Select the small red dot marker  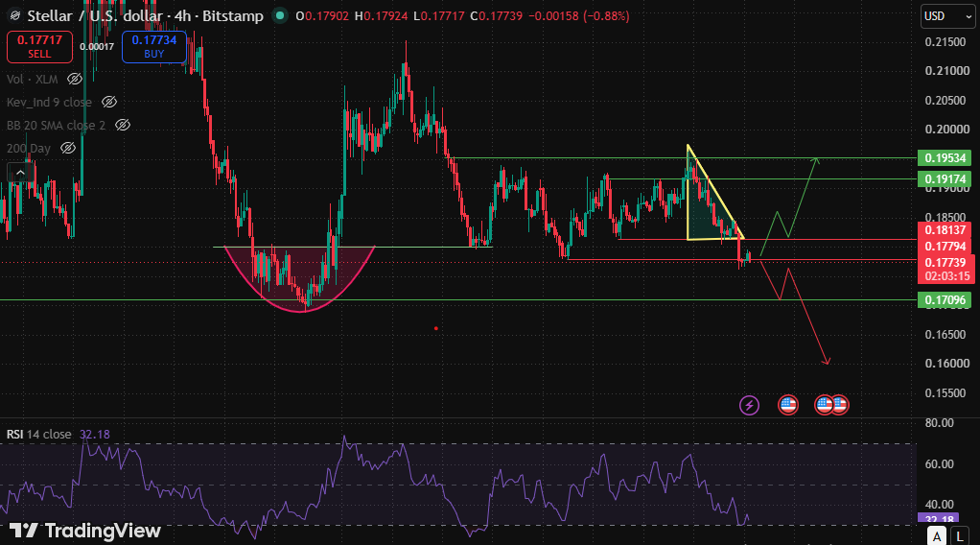coord(435,328)
